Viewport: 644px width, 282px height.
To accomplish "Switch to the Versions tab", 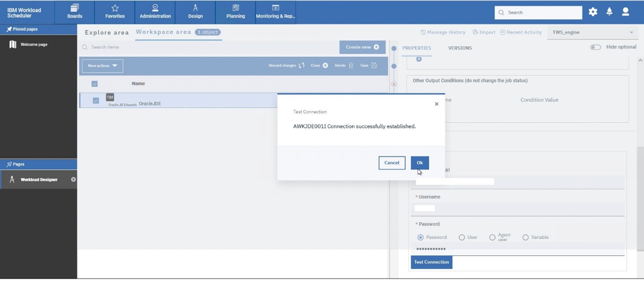I will 460,48.
